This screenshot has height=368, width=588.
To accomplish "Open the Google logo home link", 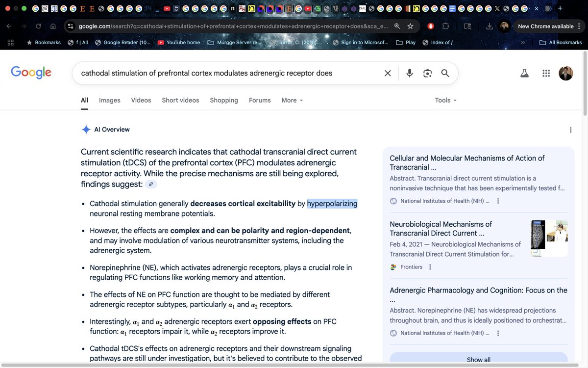I will click(x=31, y=73).
